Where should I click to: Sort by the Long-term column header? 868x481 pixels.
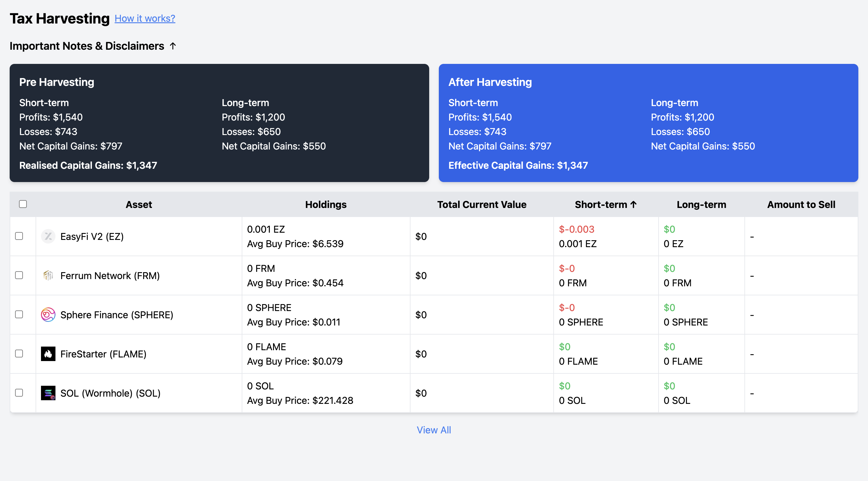point(701,204)
